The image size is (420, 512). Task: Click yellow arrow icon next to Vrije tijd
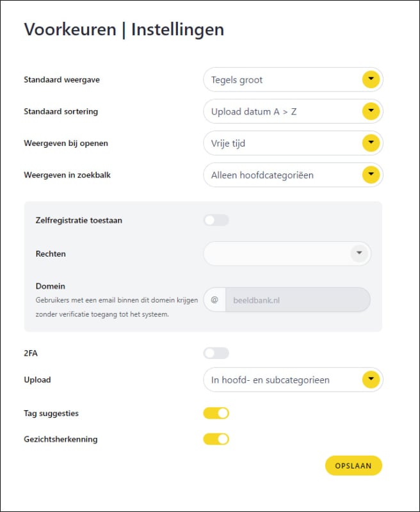click(371, 143)
